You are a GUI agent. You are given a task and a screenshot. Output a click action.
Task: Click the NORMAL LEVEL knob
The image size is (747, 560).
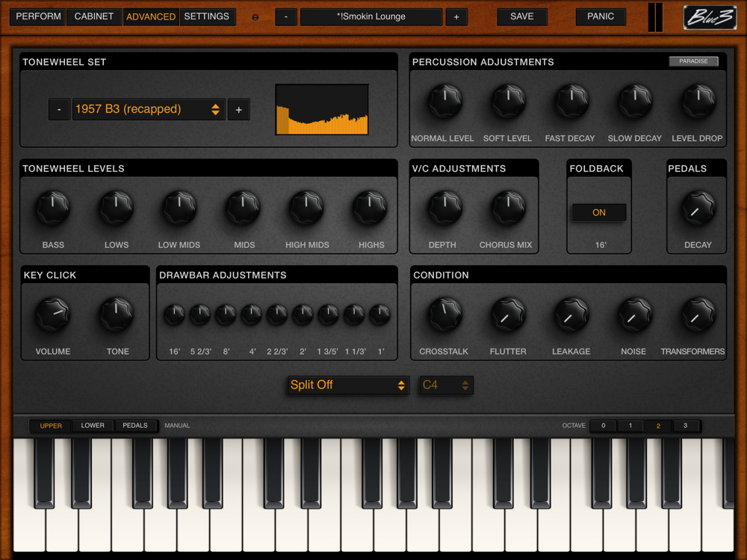pos(444,102)
